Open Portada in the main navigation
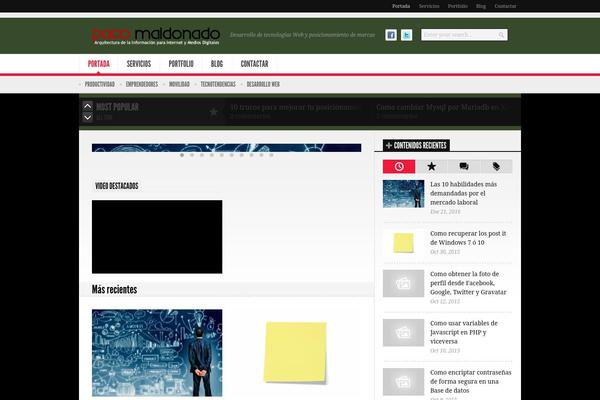The width and height of the screenshot is (600, 400). point(99,64)
